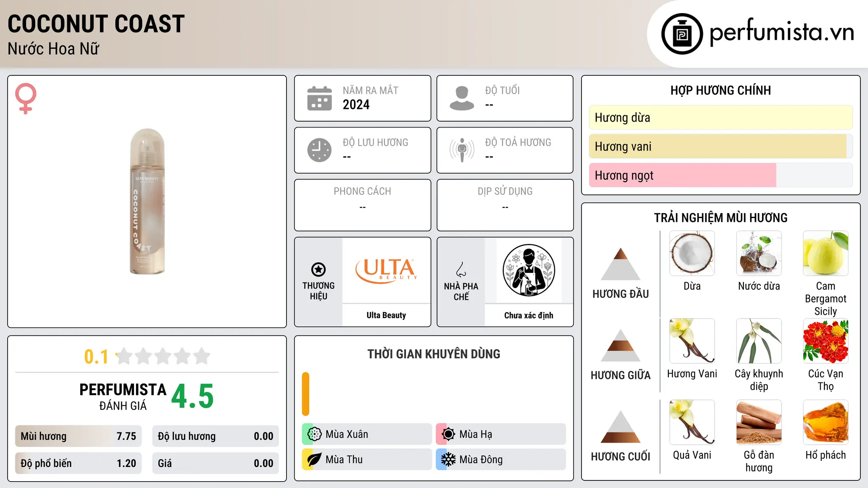The width and height of the screenshot is (868, 488).
Task: Open the Coconut Coast bottle image
Action: click(x=147, y=202)
